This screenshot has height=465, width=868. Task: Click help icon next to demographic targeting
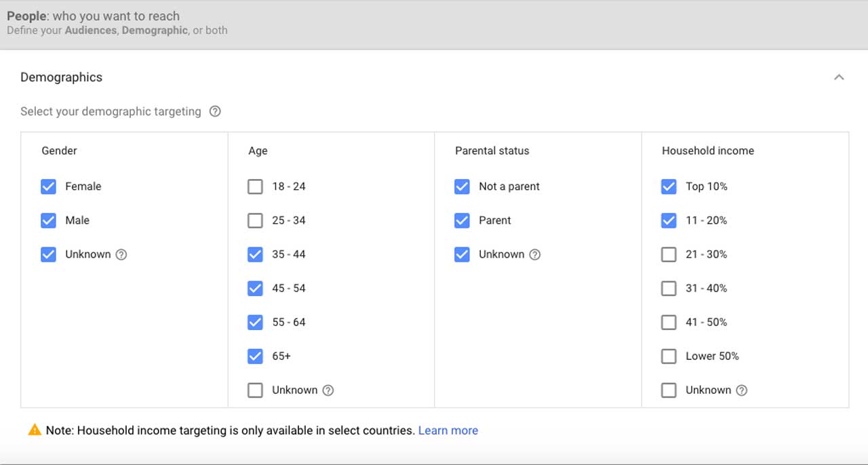coord(215,112)
